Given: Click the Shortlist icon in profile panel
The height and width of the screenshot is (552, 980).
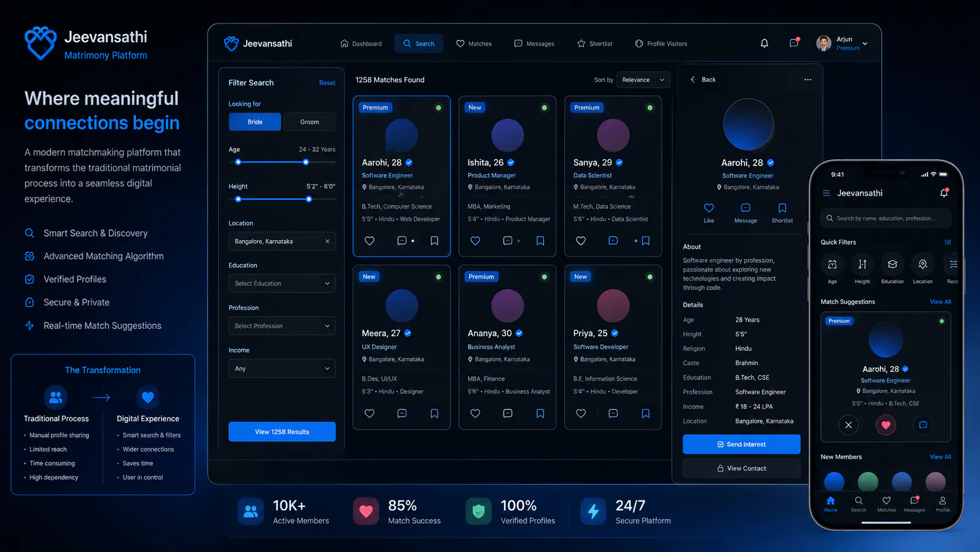Looking at the screenshot, I should click(782, 212).
